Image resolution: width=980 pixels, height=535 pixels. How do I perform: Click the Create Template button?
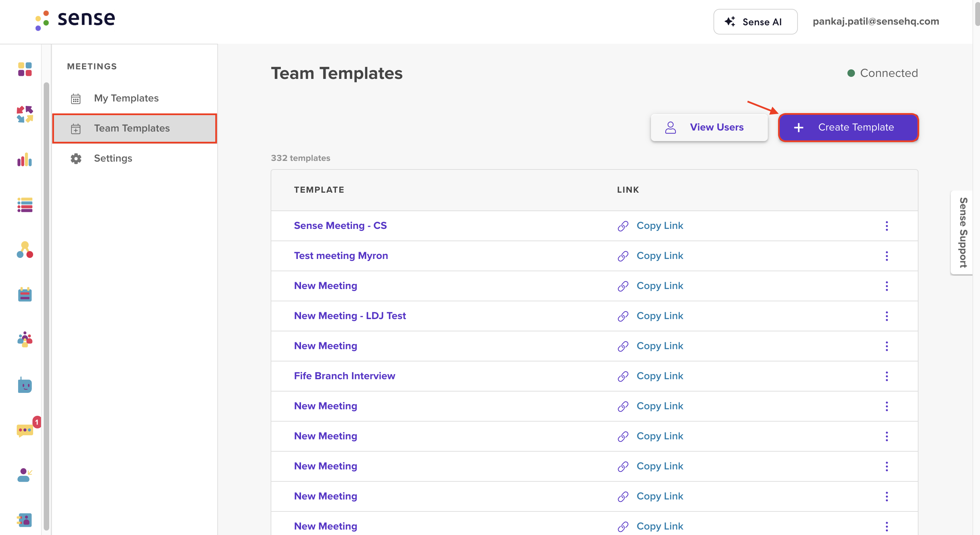848,127
